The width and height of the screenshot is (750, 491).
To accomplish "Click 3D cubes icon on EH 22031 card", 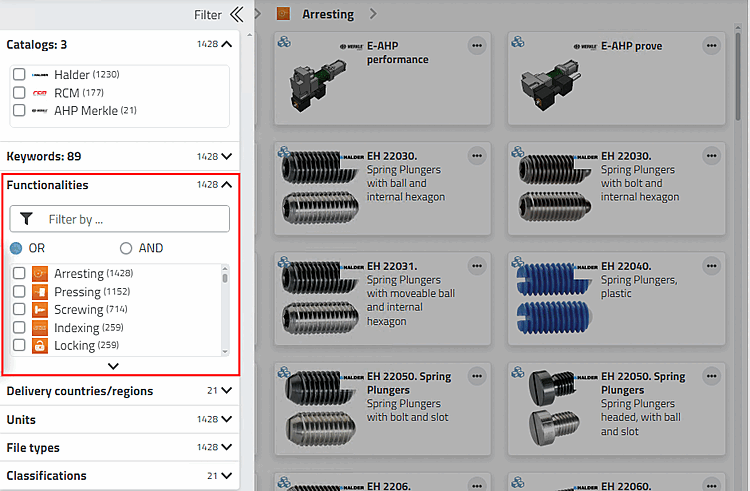I will click(x=284, y=262).
